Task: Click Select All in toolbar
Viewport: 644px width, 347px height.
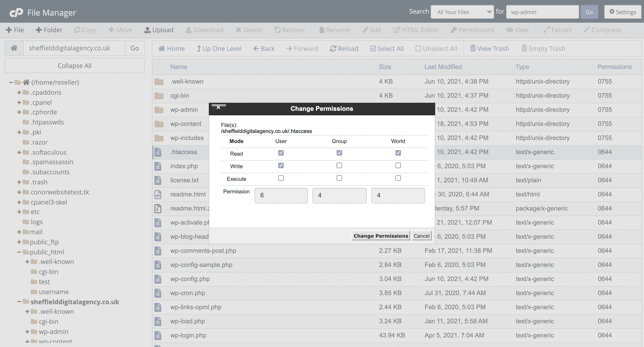Action: tap(387, 48)
